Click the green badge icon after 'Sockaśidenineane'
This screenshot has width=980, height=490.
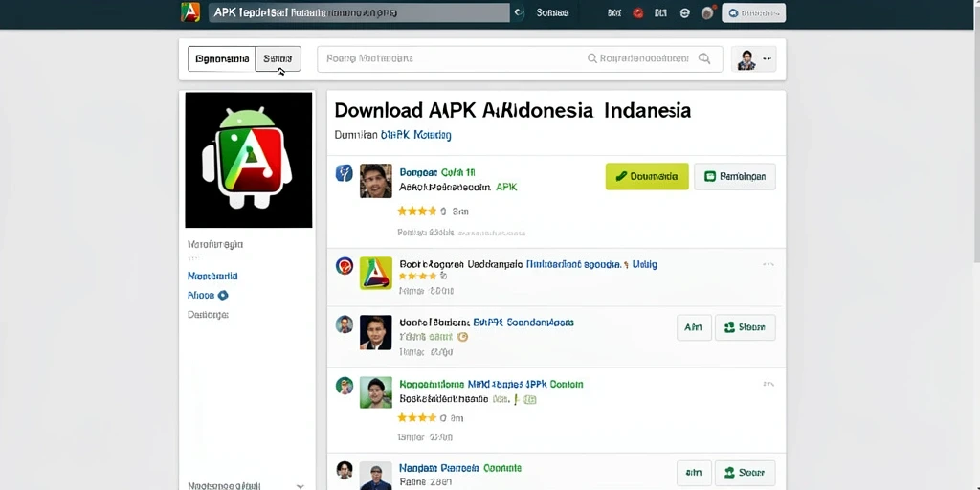529,399
